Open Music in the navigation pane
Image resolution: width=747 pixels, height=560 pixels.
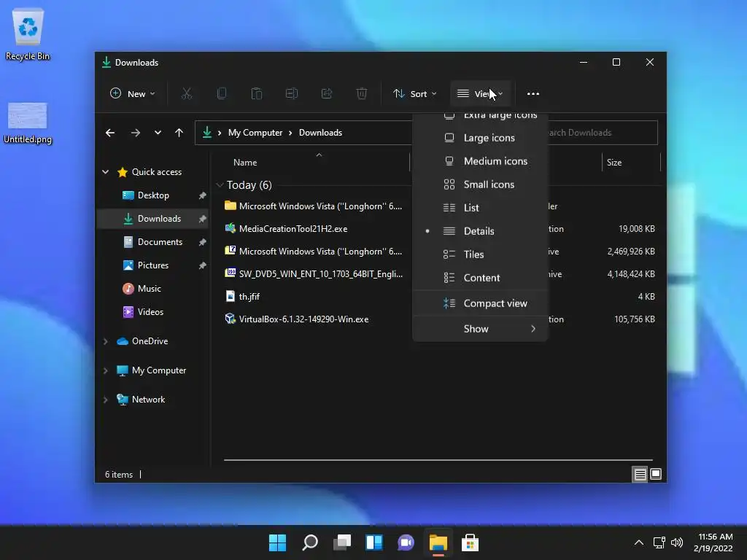149,289
